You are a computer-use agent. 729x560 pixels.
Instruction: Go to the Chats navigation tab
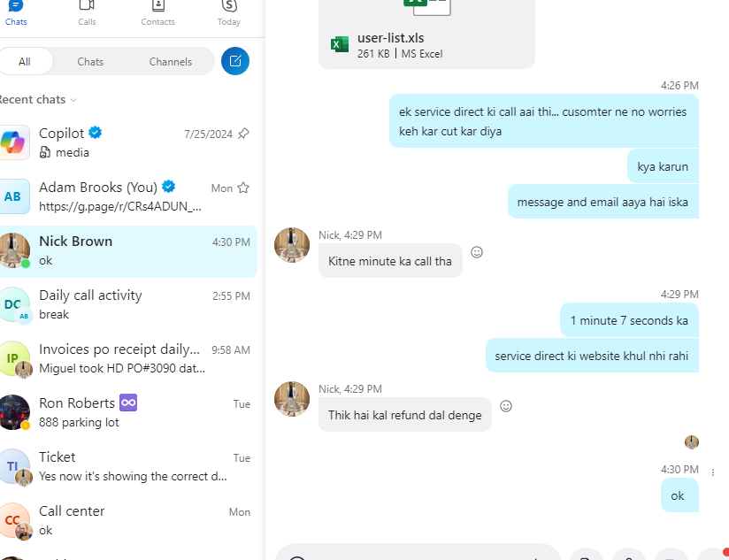(x=16, y=11)
